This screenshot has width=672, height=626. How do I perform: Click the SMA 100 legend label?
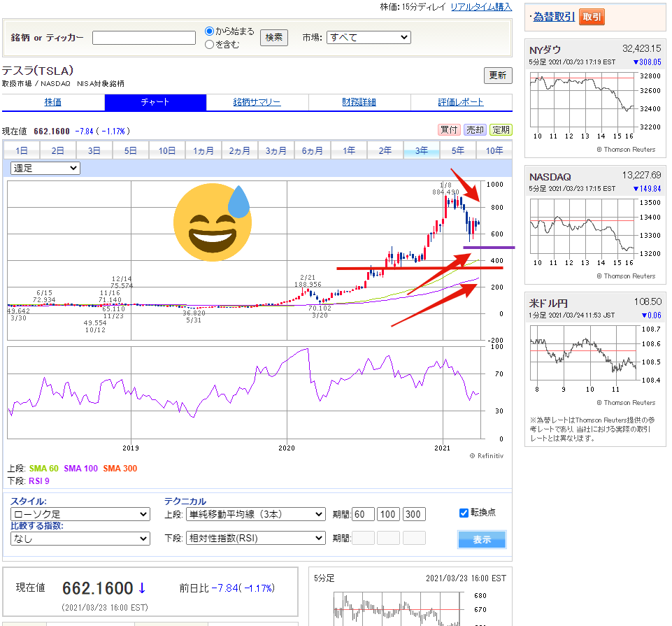coord(81,469)
